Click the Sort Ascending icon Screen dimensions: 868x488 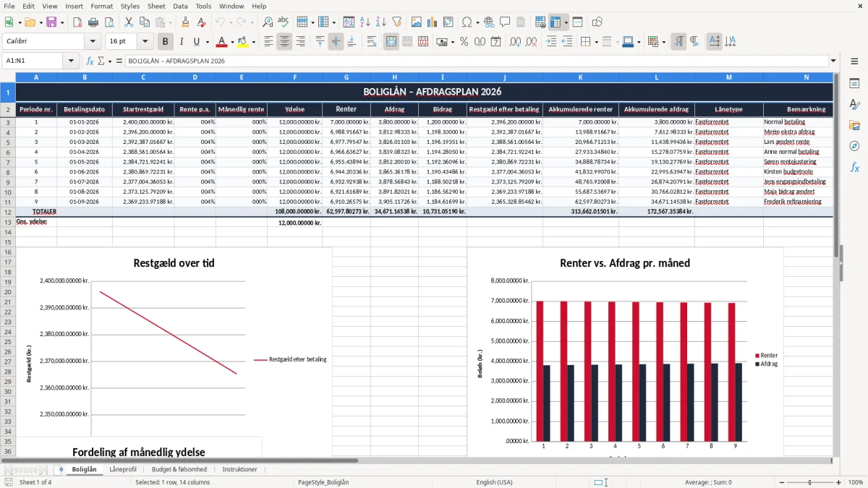click(x=365, y=22)
